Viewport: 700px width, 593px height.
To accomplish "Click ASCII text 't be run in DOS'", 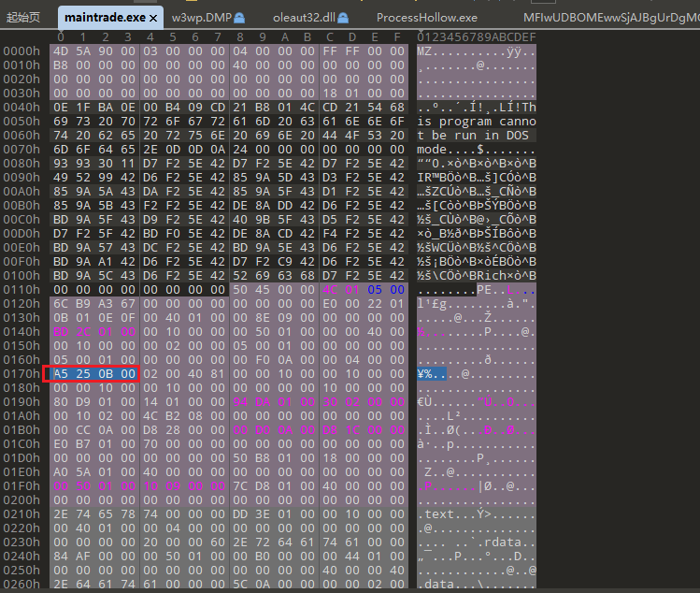I will click(x=473, y=136).
